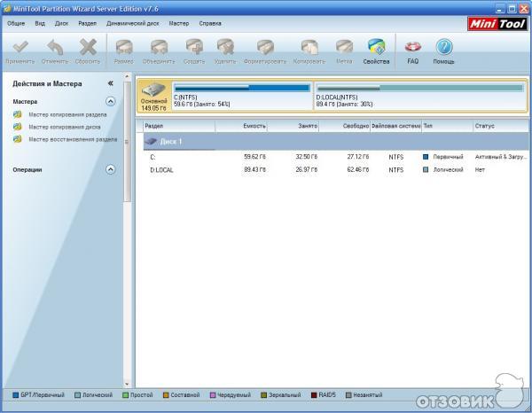Select the D:LOCAL partition row
The height and width of the screenshot is (413, 532).
336,169
